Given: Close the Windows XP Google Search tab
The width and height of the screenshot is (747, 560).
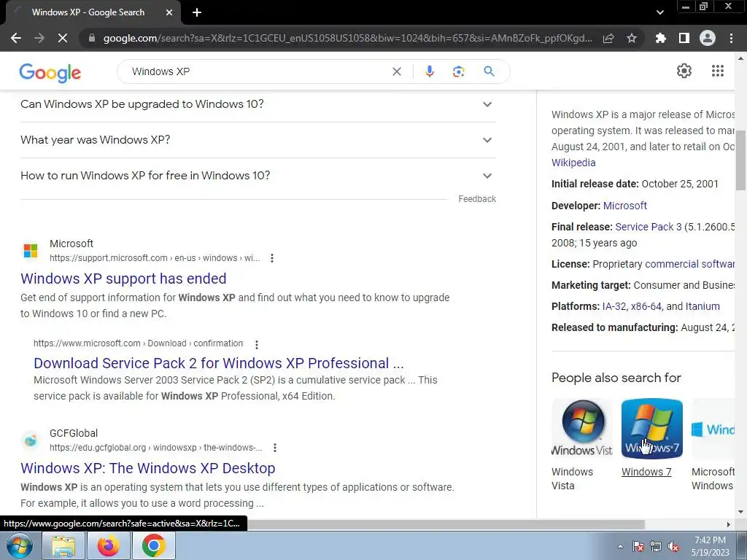Looking at the screenshot, I should (169, 12).
